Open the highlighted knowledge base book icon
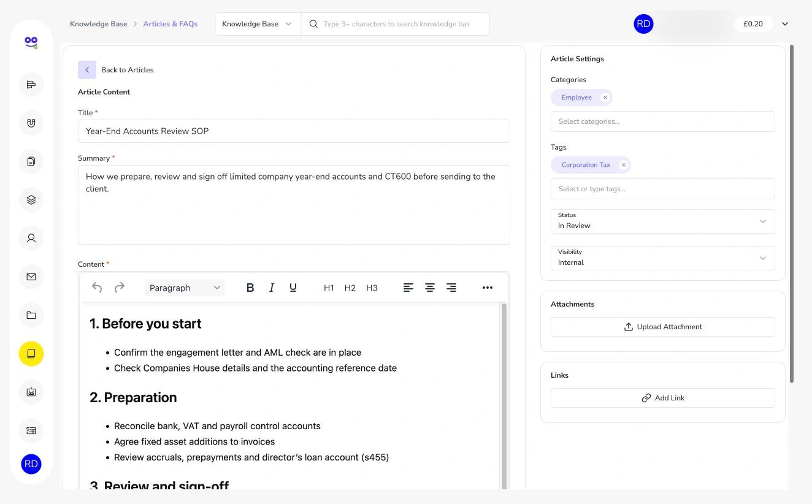The height and width of the screenshot is (504, 812). 31,354
